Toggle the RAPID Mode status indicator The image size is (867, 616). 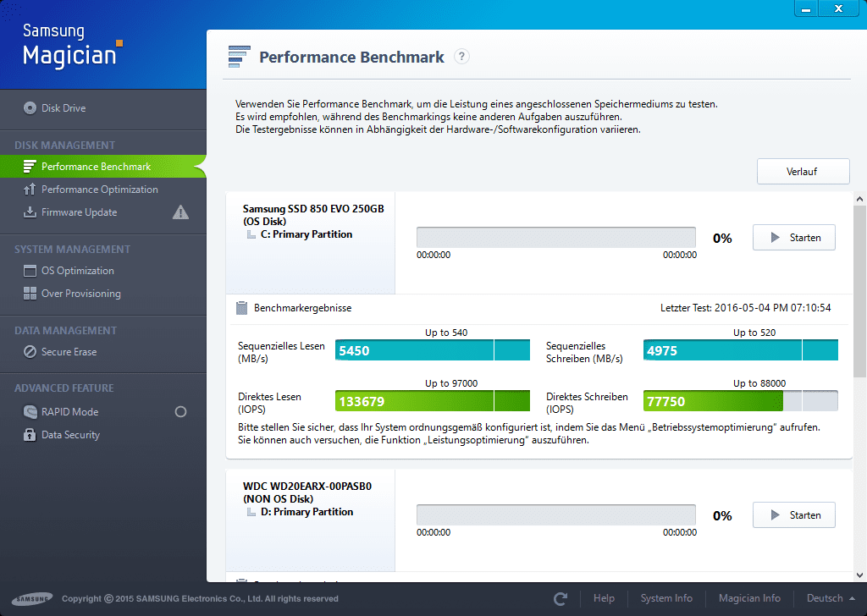point(180,411)
